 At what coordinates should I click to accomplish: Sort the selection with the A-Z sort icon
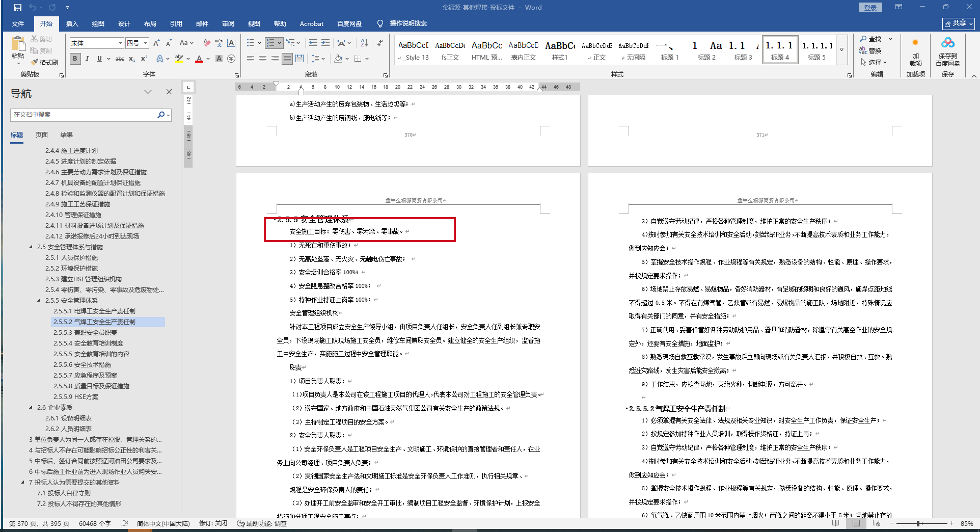coord(364,43)
